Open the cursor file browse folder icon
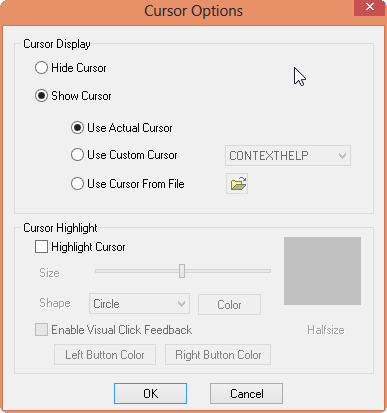This screenshot has height=413, width=387. 237,183
